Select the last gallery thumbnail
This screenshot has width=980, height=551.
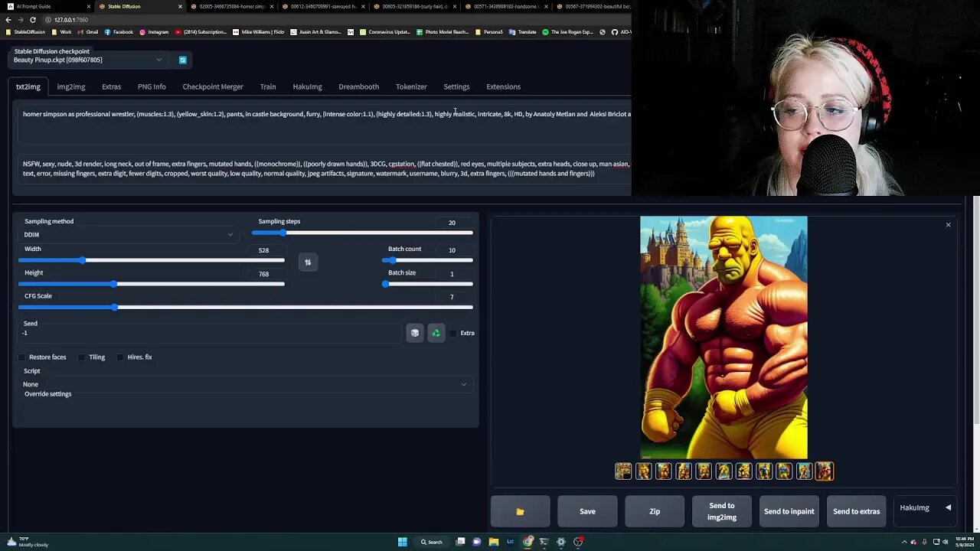point(824,471)
